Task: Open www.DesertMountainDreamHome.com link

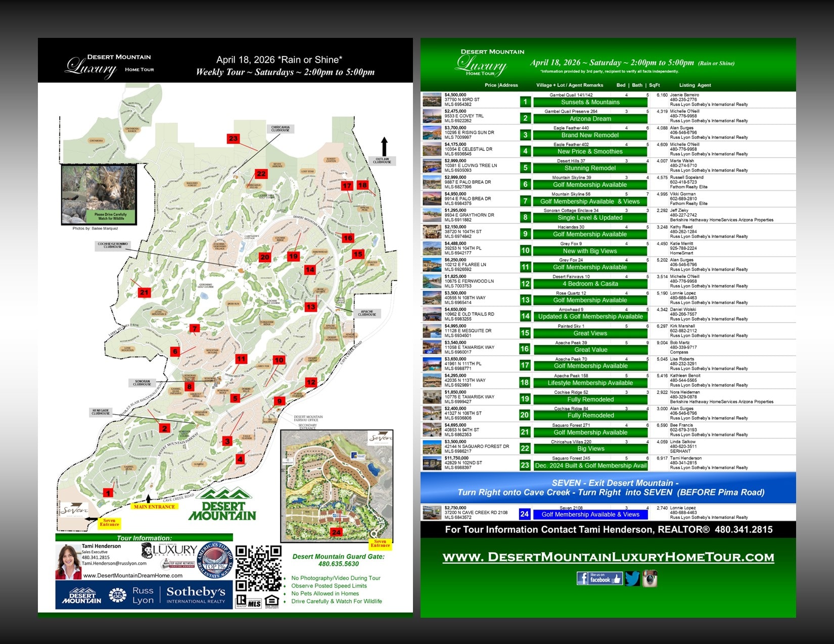Action: point(132,575)
